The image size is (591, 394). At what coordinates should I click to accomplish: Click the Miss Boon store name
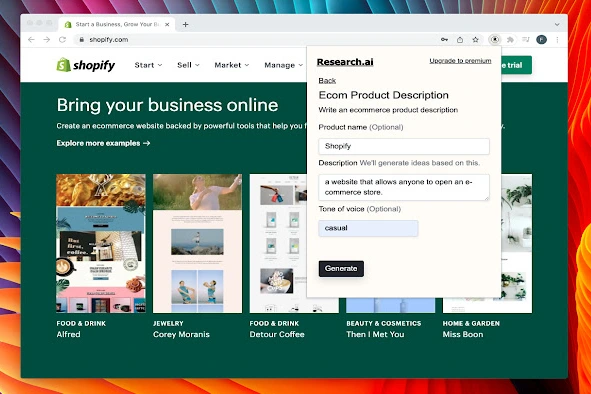click(x=462, y=334)
